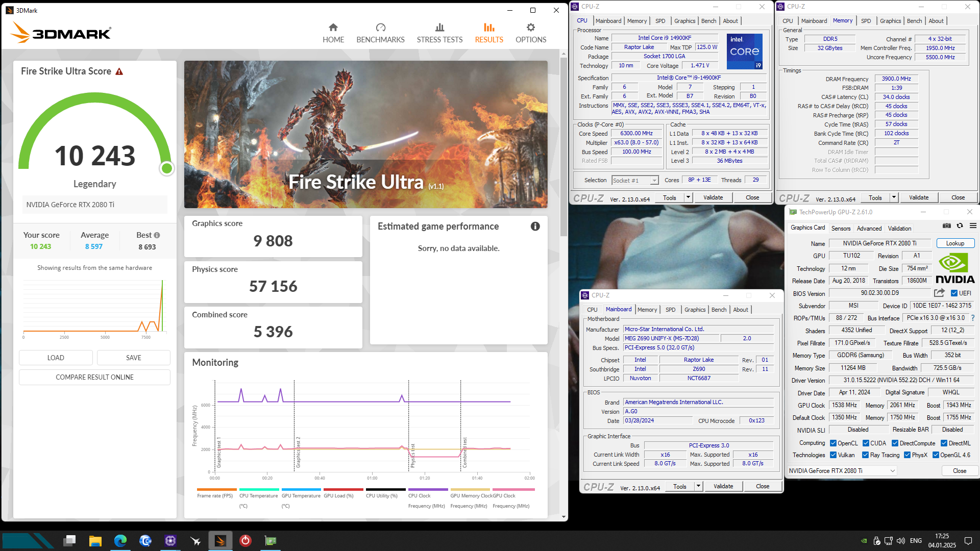
Task: Click the Bus Interface question mark in GPU-Z
Action: coord(973,318)
